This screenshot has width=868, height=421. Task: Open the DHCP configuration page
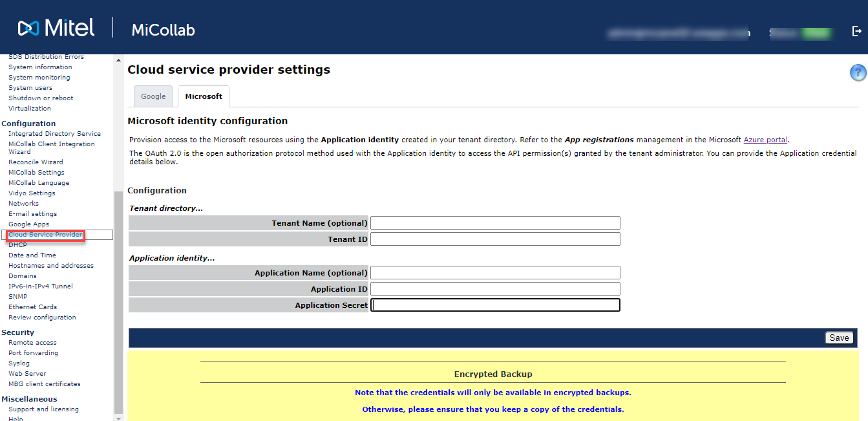(x=17, y=244)
